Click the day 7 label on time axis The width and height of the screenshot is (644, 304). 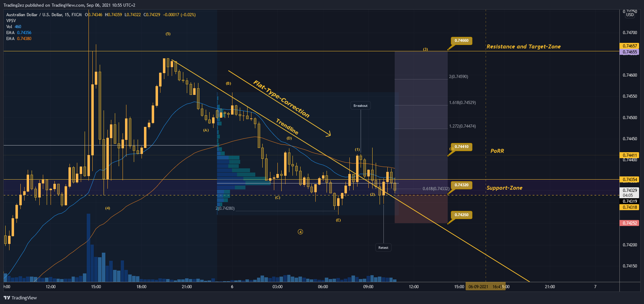(595, 287)
